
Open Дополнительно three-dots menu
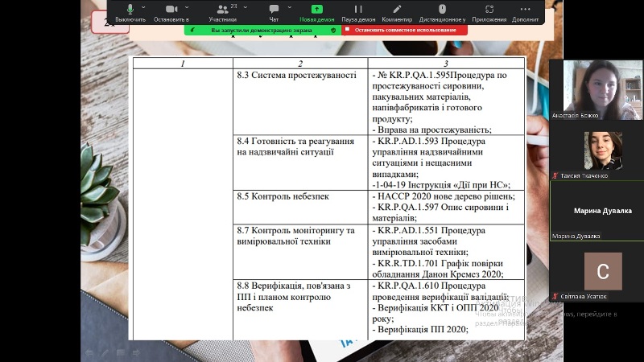(525, 13)
